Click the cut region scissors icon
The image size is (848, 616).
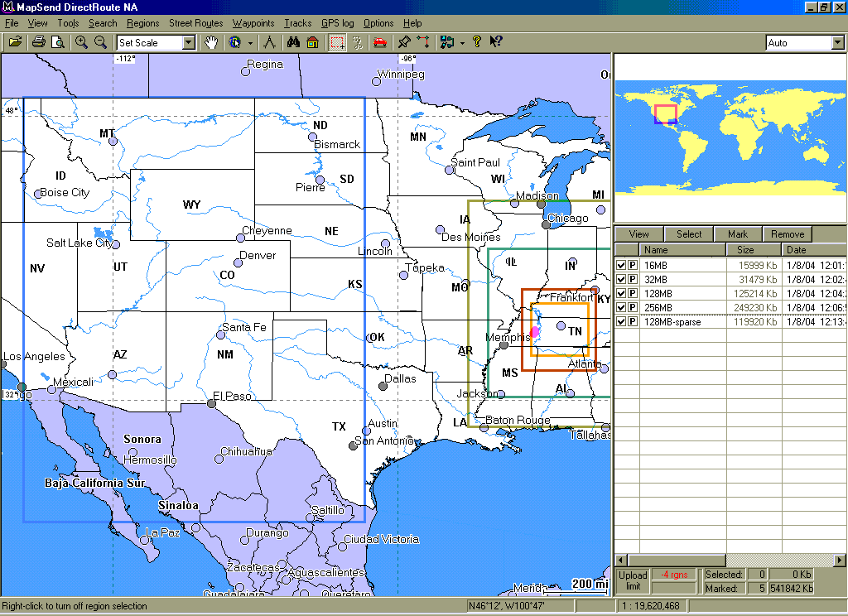[357, 42]
